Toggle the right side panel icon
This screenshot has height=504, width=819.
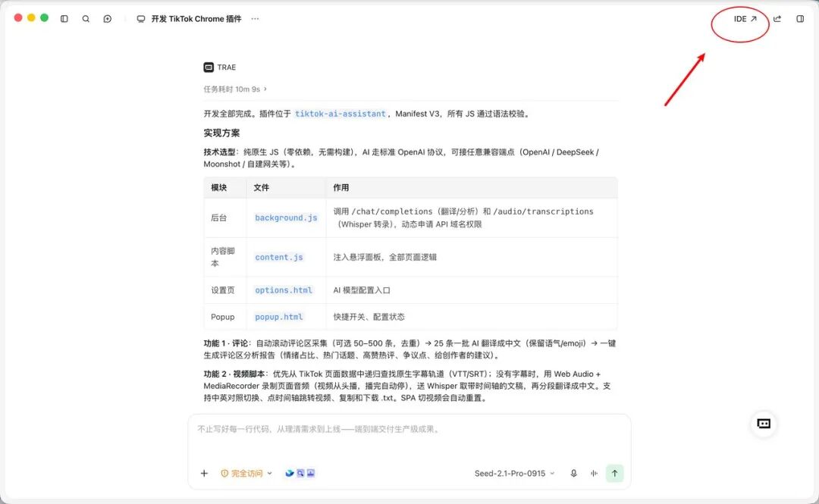(800, 19)
